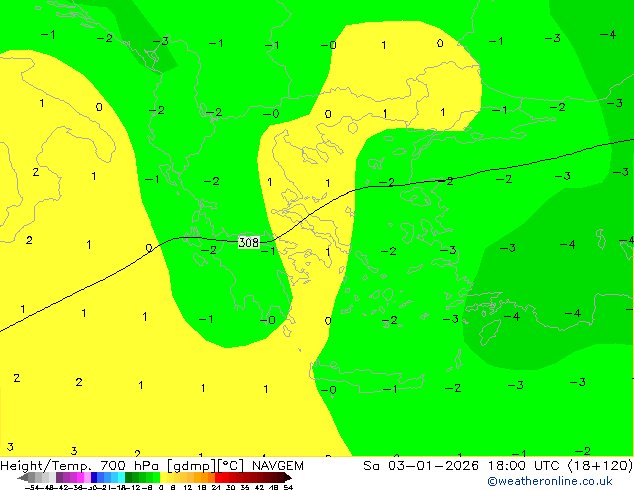Select the 308 contour height label

point(248,242)
